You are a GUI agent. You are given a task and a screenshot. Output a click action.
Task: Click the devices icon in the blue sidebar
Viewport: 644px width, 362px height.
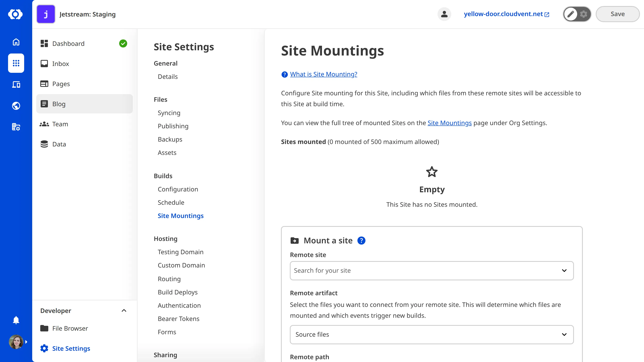pyautogui.click(x=16, y=84)
